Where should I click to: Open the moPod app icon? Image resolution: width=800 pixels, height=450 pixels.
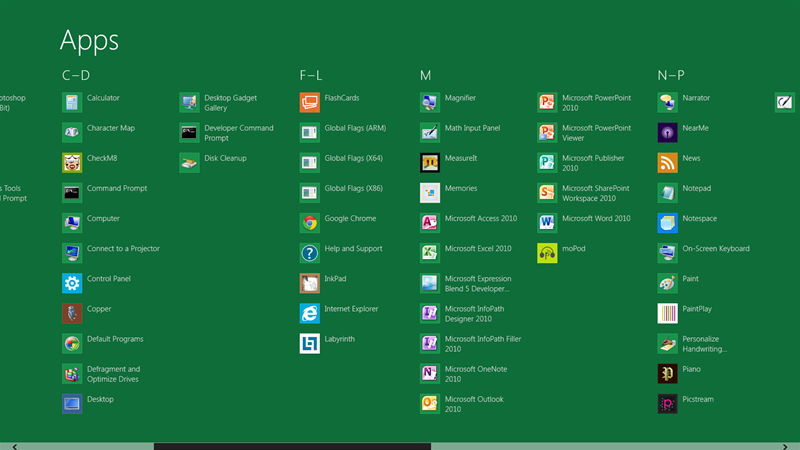[x=547, y=253]
